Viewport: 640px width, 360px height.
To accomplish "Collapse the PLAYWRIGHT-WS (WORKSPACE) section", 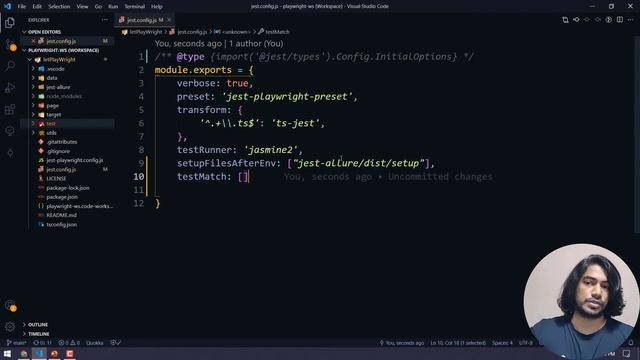I will coord(63,50).
